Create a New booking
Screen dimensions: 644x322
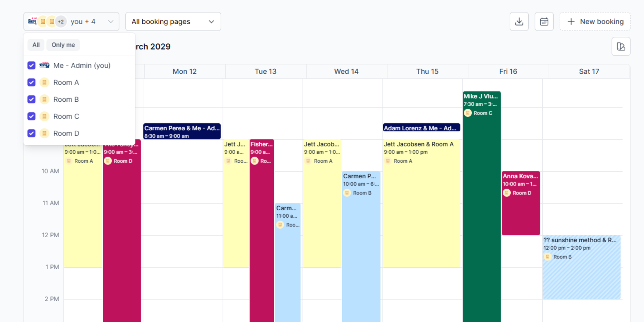(x=595, y=21)
